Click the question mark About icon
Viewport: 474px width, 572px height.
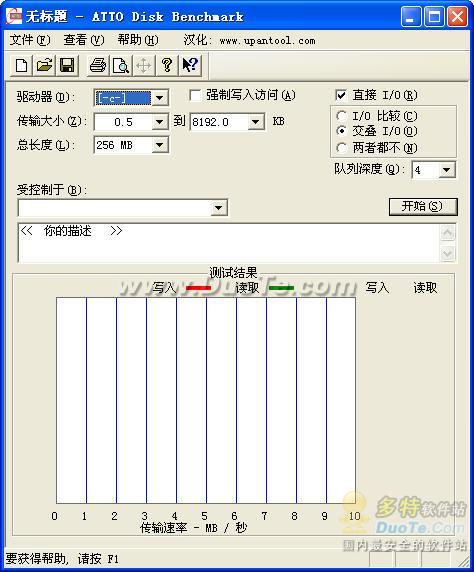click(166, 66)
